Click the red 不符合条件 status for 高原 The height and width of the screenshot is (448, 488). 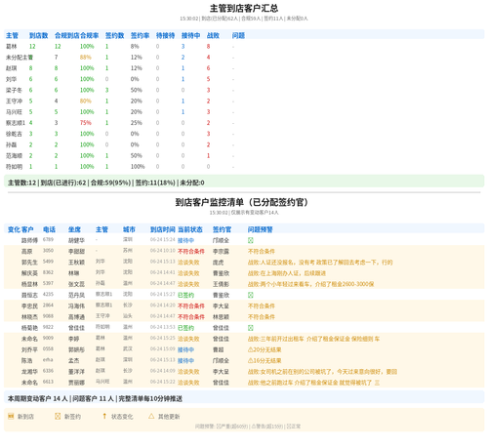(x=191, y=252)
